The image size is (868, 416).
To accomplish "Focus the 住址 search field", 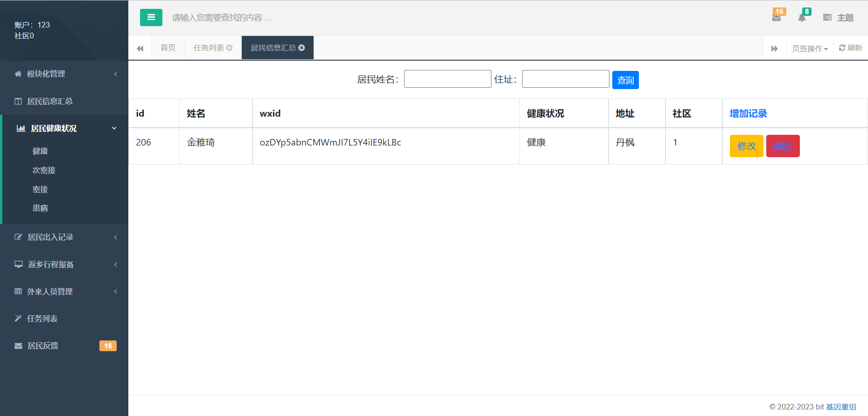I will [x=566, y=79].
